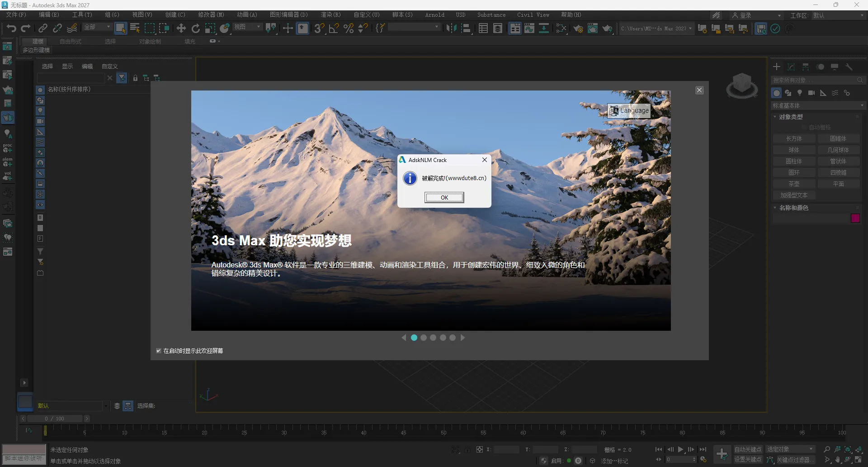Open Render Setup teapot-gear icon
The width and height of the screenshot is (868, 467).
pyautogui.click(x=578, y=29)
